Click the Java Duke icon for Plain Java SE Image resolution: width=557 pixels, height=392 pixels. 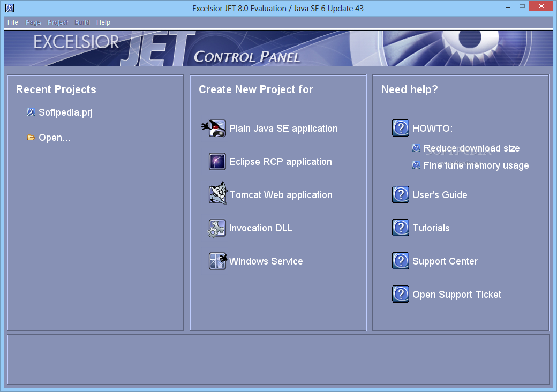coord(214,128)
